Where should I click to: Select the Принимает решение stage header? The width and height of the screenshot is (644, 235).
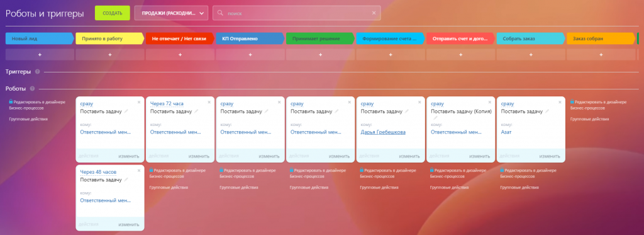tap(320, 38)
